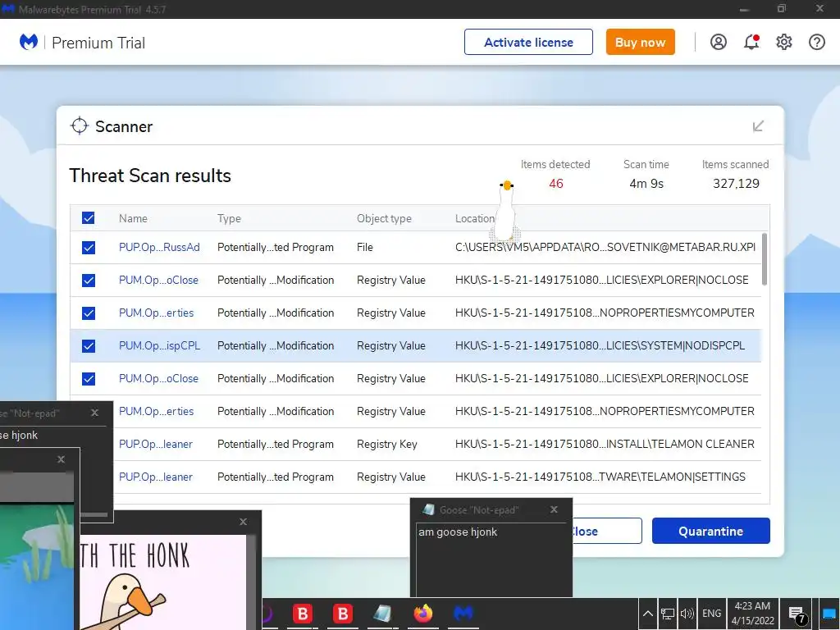Open the PUP.Op...RussAd threat link

click(159, 248)
